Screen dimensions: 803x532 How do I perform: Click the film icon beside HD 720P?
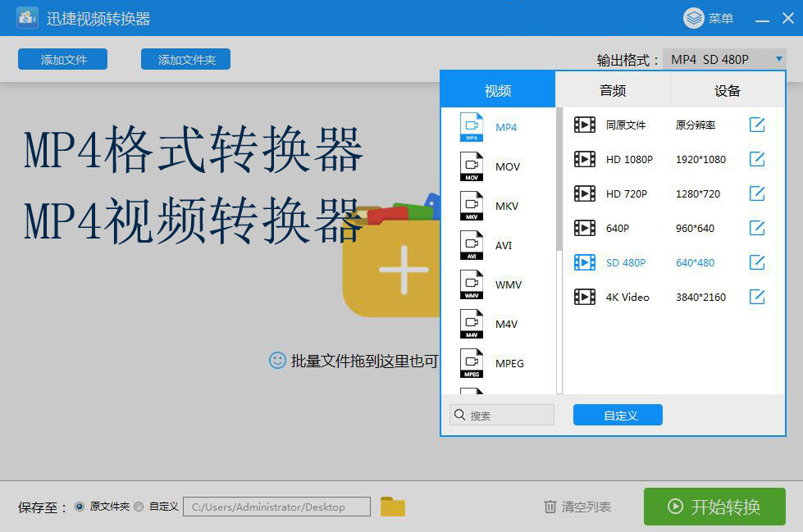[x=584, y=193]
